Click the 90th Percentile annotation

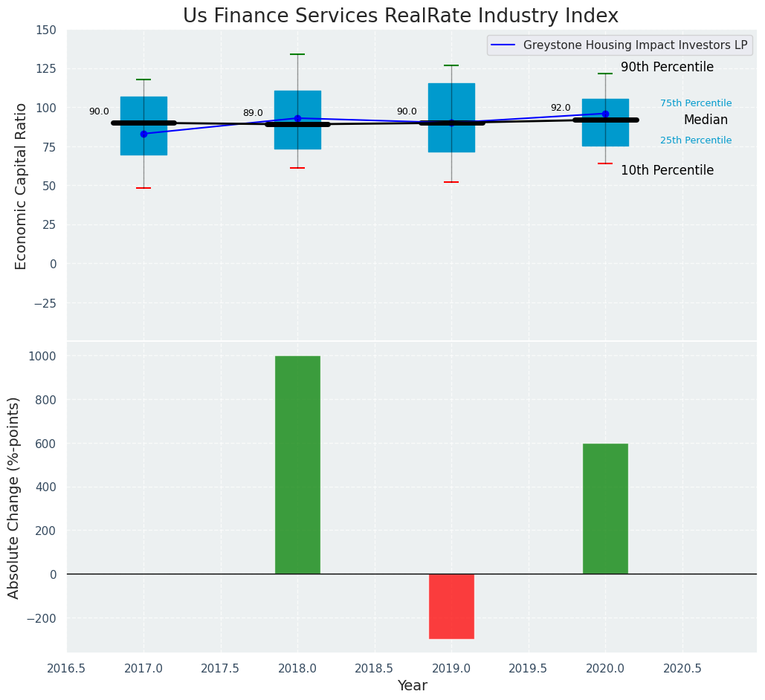point(667,68)
